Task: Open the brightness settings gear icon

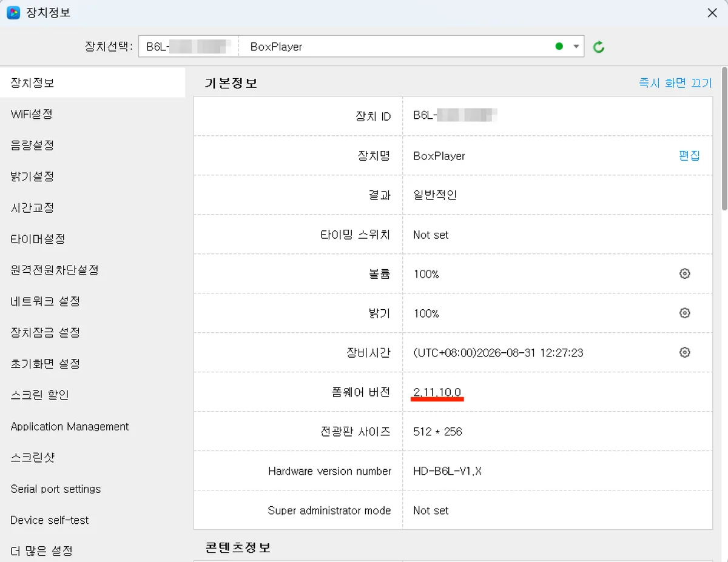Action: (x=685, y=313)
